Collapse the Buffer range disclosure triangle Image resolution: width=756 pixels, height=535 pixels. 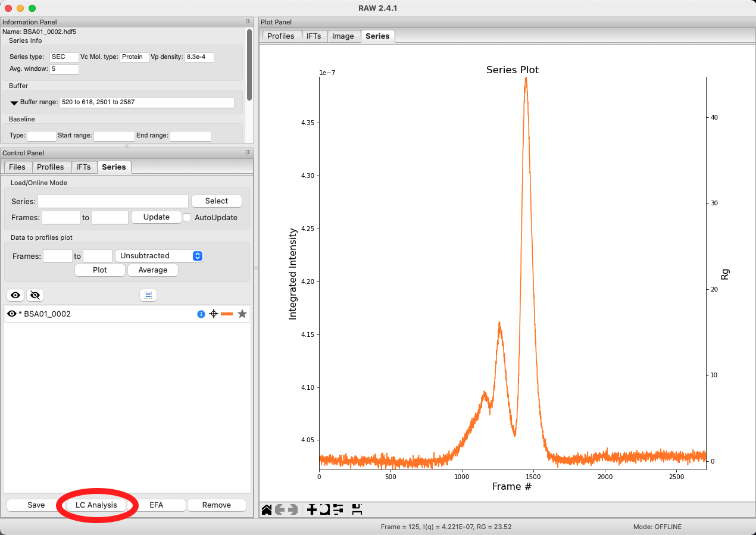coord(14,102)
